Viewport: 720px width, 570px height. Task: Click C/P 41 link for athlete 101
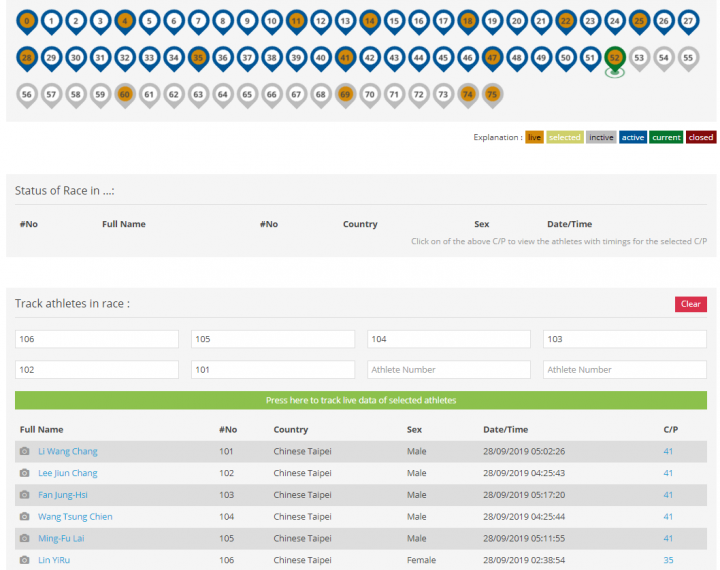(668, 451)
